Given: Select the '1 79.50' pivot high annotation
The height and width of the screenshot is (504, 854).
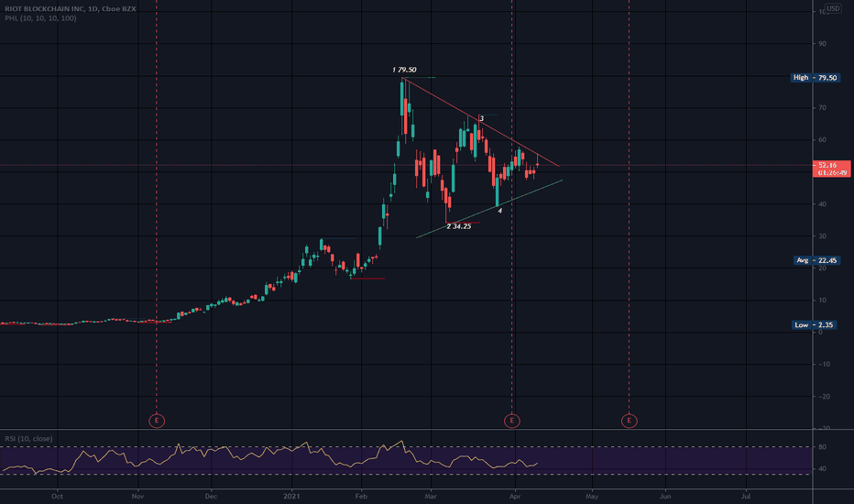Looking at the screenshot, I should [x=404, y=70].
